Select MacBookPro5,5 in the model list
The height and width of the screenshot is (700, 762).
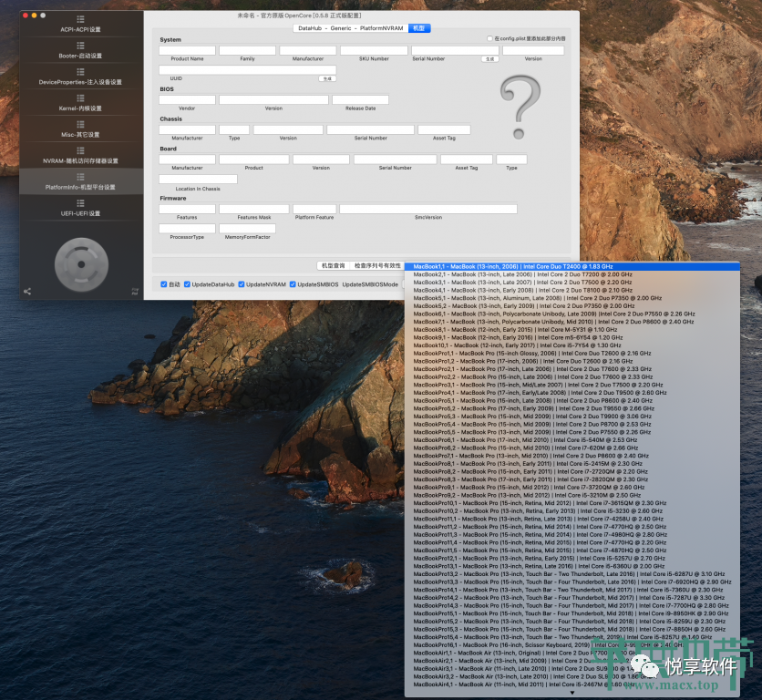572,432
